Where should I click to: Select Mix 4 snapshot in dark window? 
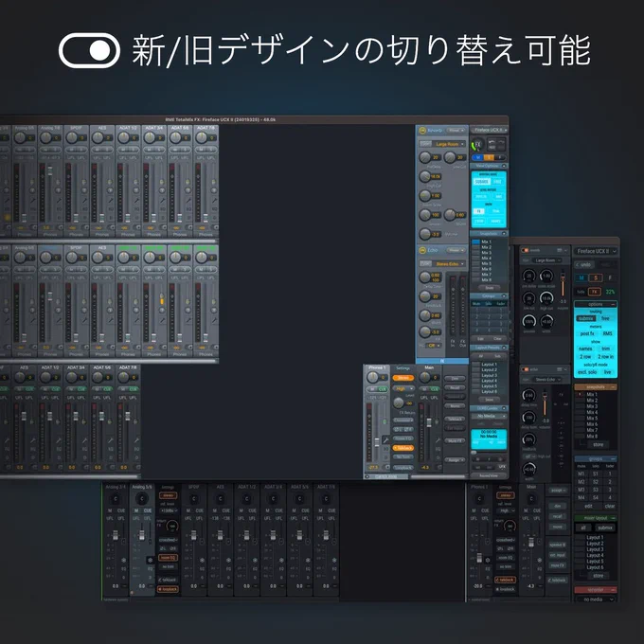pos(592,412)
